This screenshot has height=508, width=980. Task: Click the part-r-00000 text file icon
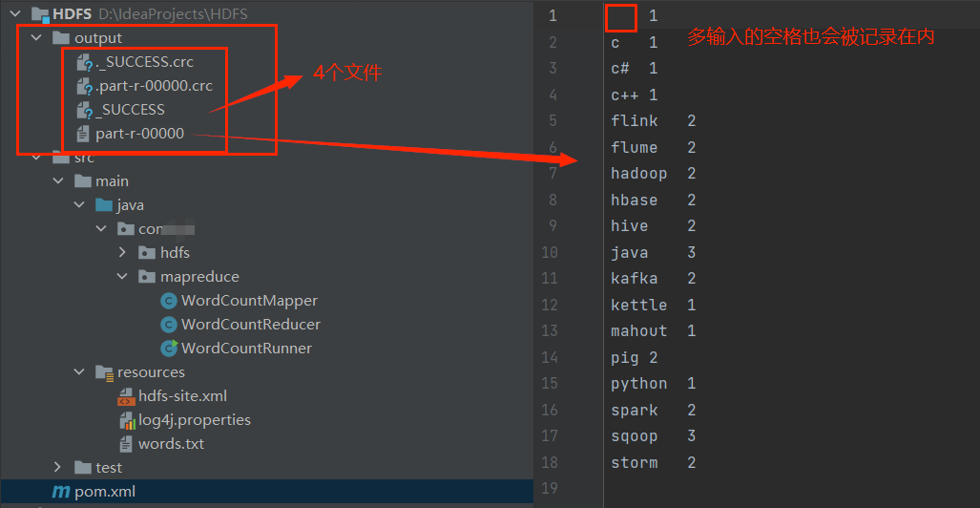pyautogui.click(x=82, y=134)
